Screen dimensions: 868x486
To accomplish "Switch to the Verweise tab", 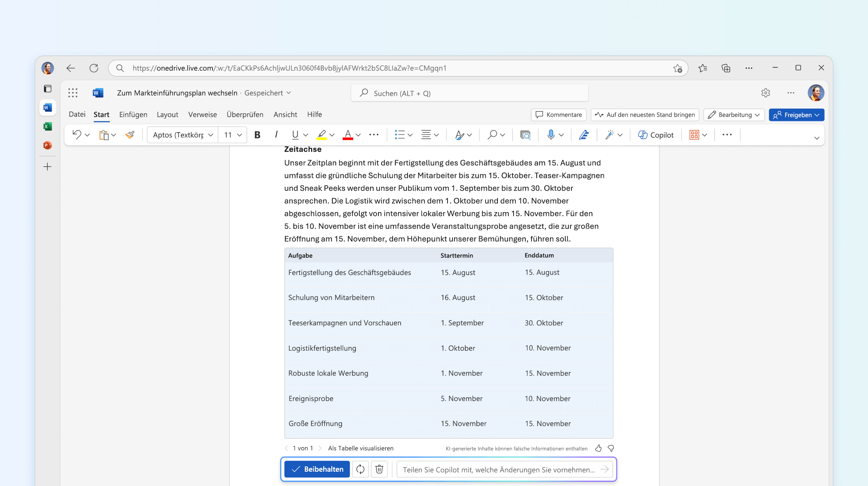I will (202, 115).
